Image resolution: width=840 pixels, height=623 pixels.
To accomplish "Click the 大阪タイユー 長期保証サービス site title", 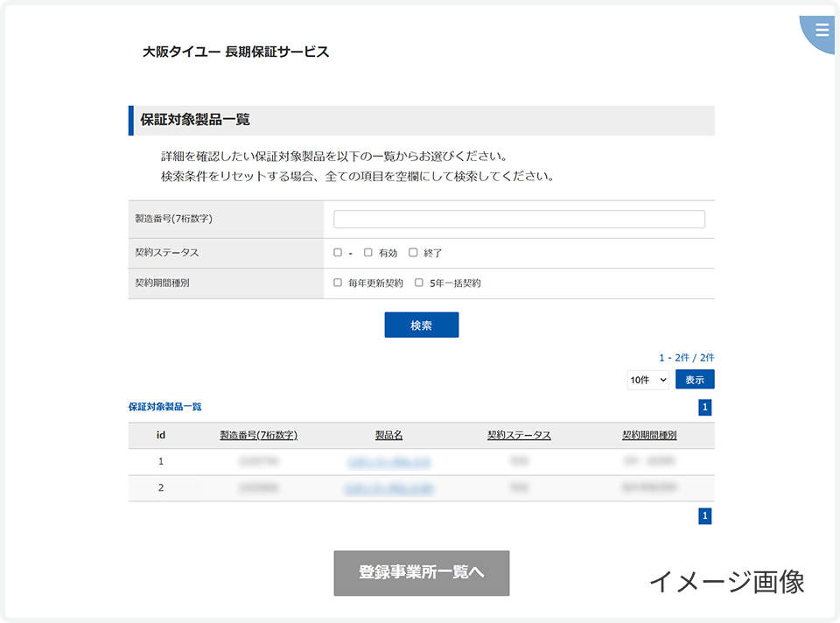I will coord(236,52).
